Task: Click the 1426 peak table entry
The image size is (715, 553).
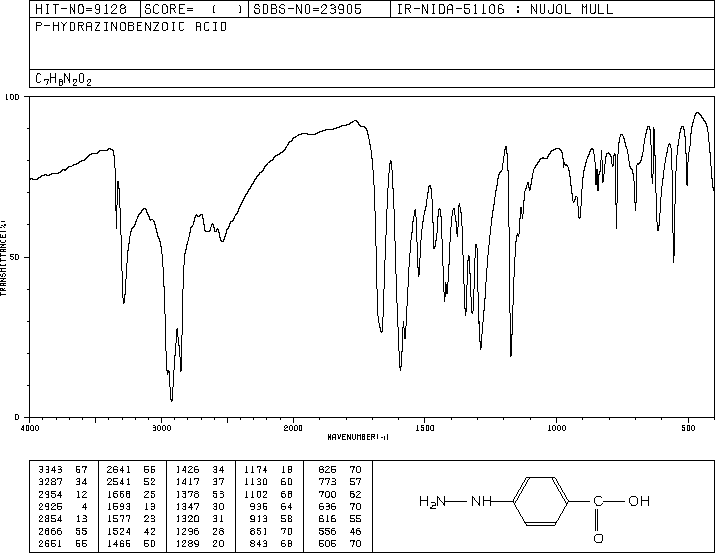Action: pyautogui.click(x=200, y=470)
